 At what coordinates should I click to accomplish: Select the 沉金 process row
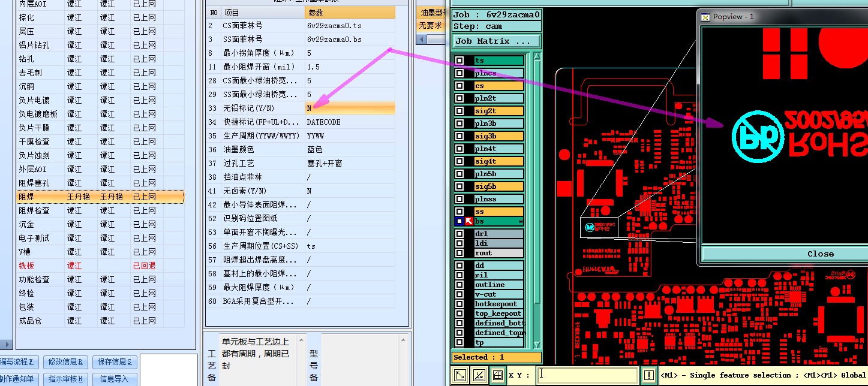(x=100, y=224)
